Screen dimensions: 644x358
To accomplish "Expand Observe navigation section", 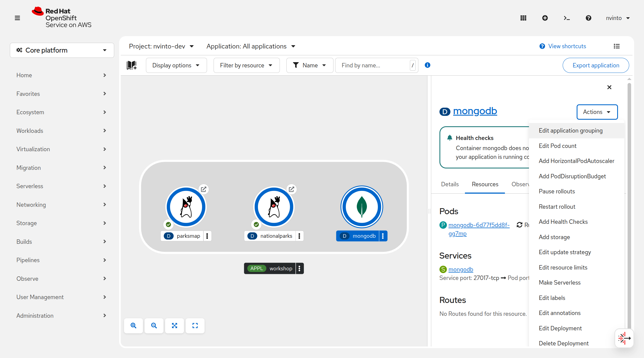I will pos(62,279).
